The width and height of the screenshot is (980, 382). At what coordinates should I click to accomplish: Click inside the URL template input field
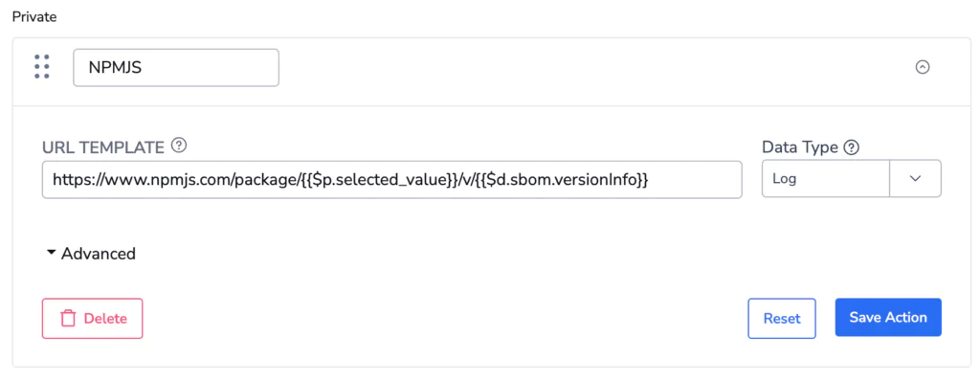[x=391, y=180]
